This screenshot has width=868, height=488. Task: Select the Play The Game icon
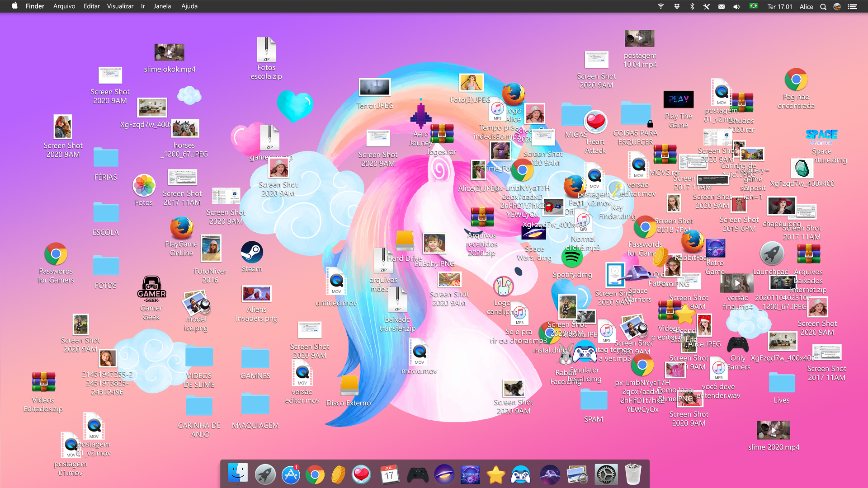[678, 99]
